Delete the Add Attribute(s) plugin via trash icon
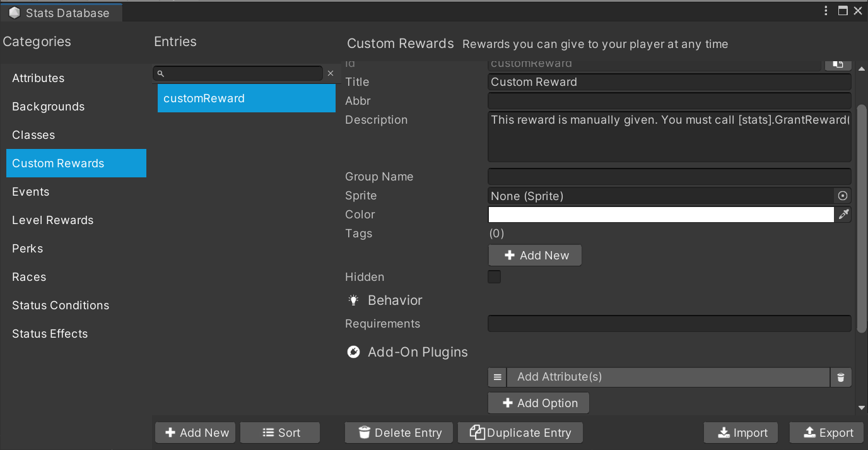 840,377
